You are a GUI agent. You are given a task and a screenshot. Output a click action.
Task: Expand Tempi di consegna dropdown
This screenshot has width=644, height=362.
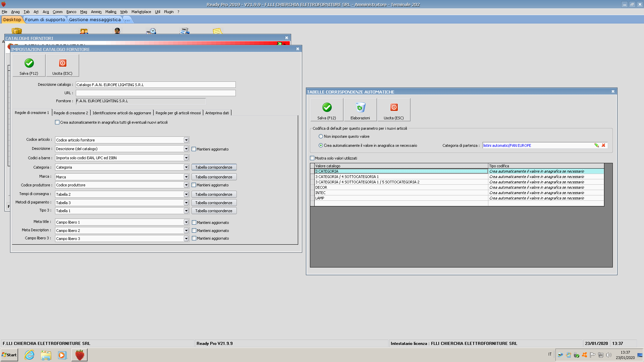tap(186, 194)
